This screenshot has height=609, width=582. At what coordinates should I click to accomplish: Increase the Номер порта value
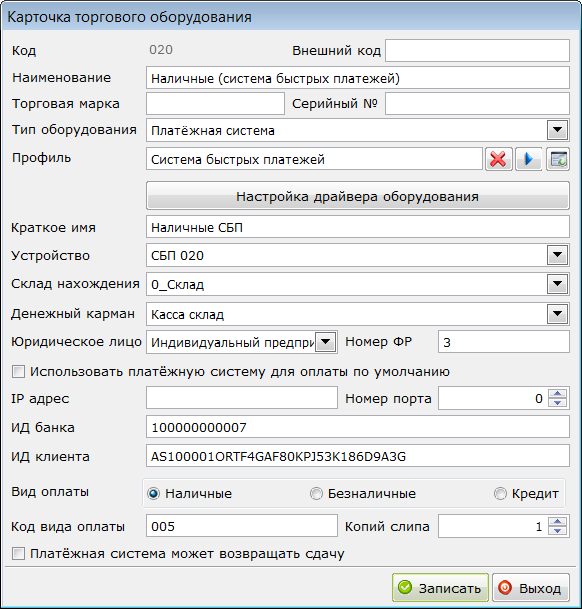tap(558, 393)
